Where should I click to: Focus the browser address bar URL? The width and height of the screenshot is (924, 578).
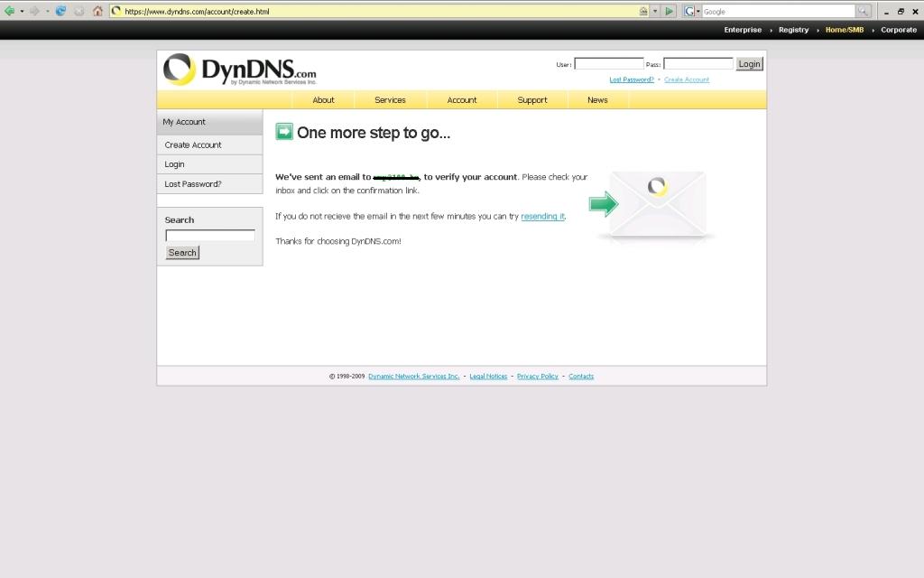377,11
